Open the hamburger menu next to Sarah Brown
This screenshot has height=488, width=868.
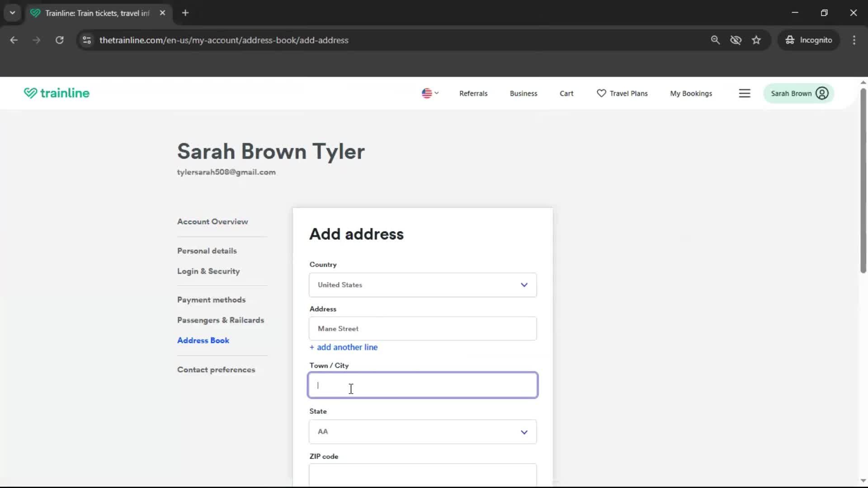(745, 93)
